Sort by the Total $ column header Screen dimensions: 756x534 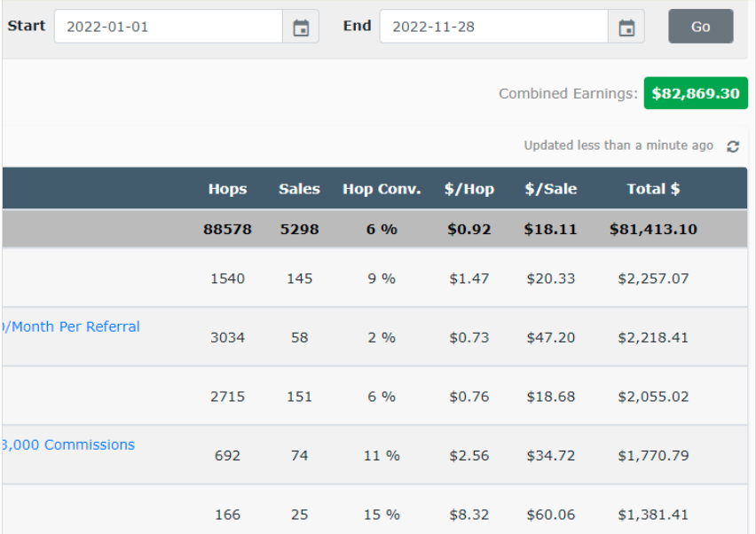pos(653,188)
